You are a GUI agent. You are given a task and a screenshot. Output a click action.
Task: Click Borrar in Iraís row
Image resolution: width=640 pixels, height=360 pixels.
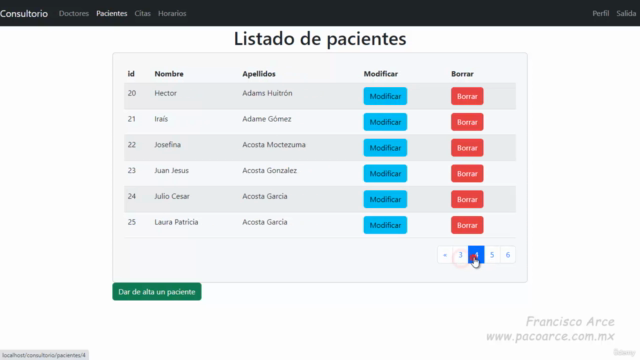[467, 122]
